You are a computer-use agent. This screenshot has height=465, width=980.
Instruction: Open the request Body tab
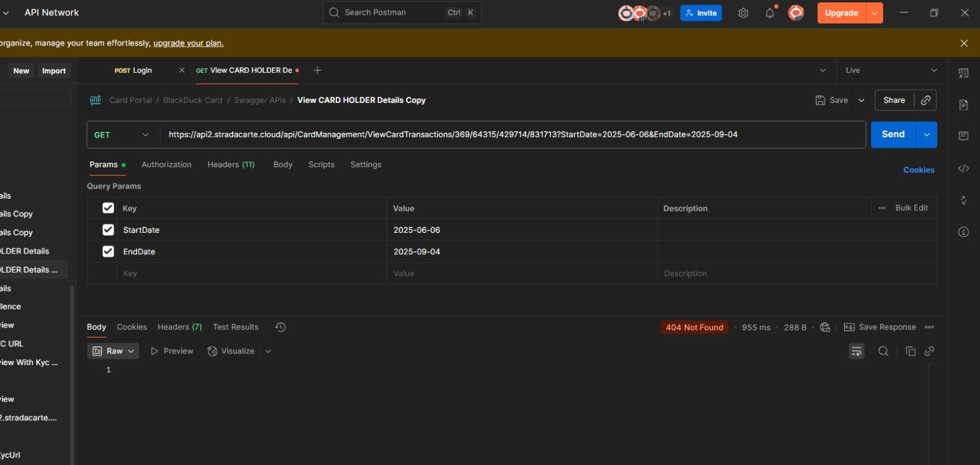click(x=283, y=164)
